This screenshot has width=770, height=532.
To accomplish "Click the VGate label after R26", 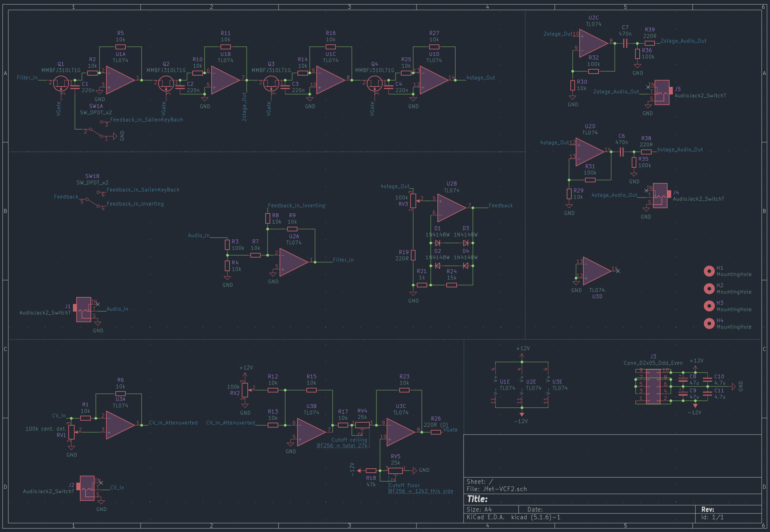I will [450, 430].
